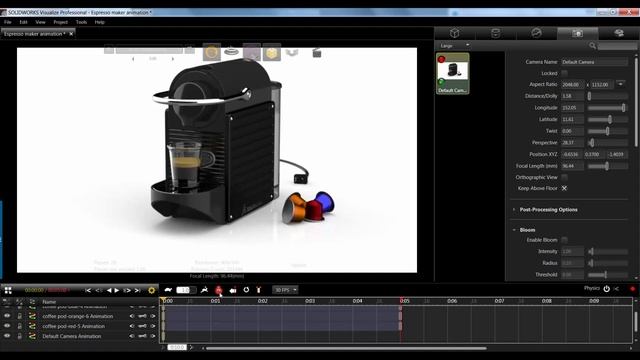The image size is (640, 360).
Task: Select the Default Camera thumbnail
Action: (453, 73)
